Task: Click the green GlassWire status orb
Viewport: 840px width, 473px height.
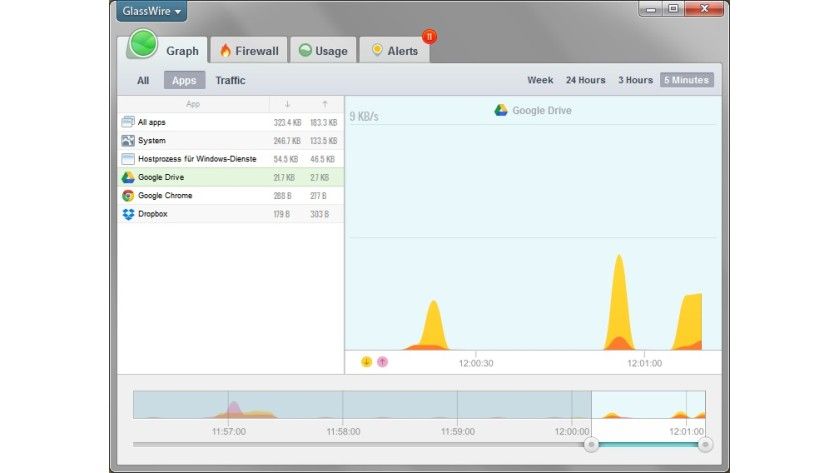Action: 142,44
